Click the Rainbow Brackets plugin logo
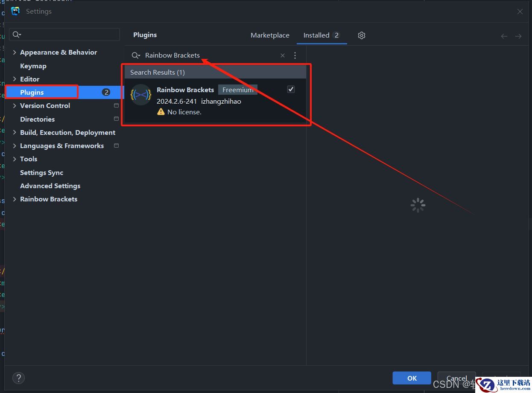Screen dimensions: 532x393 [141, 95]
